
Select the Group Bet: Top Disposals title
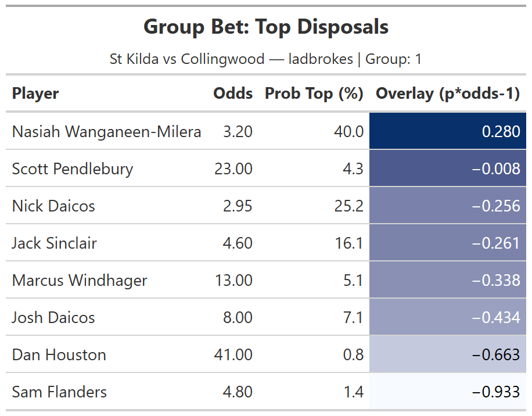(x=266, y=27)
